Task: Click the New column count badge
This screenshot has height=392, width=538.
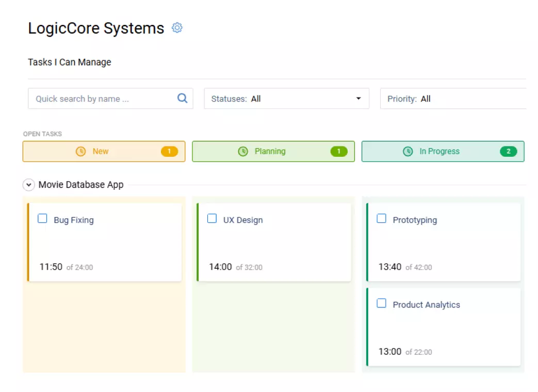Action: click(169, 152)
